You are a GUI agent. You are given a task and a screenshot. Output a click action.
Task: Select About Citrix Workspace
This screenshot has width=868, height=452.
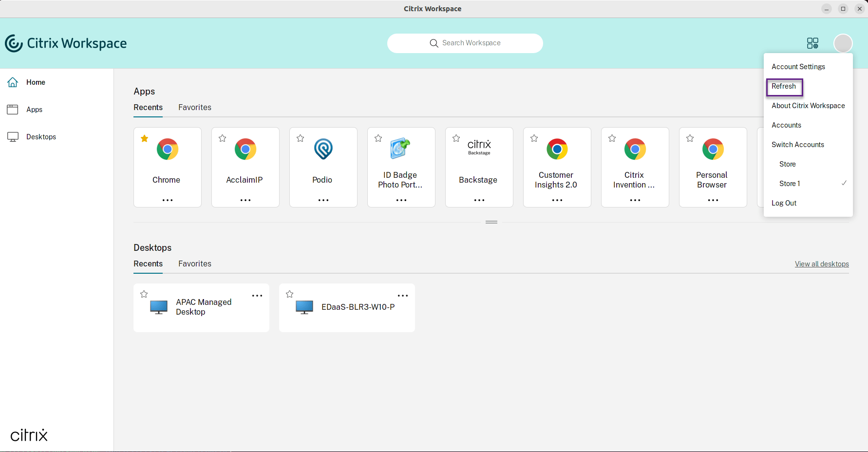pyautogui.click(x=808, y=106)
